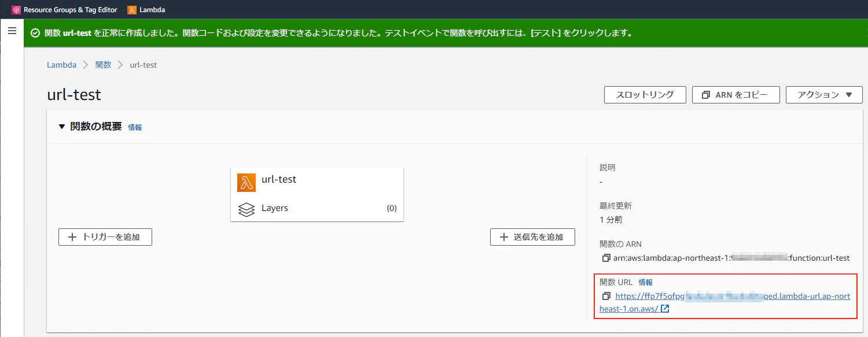868x337 pixels.
Task: Copy the function ARN with copy icon
Action: tap(606, 258)
